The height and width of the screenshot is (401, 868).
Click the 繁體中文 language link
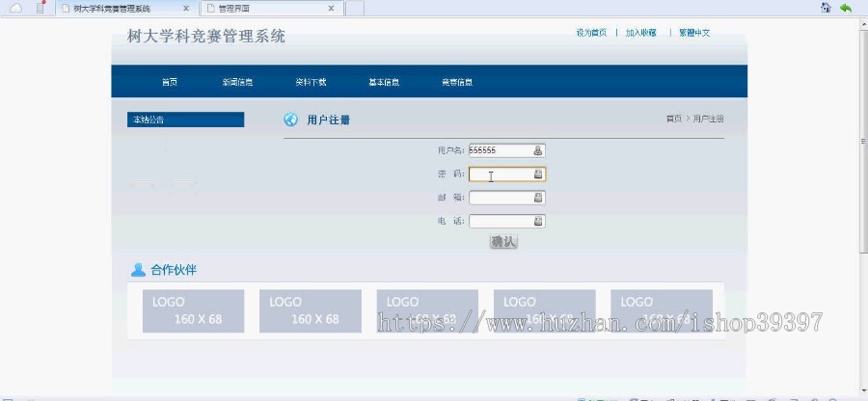[x=694, y=33]
